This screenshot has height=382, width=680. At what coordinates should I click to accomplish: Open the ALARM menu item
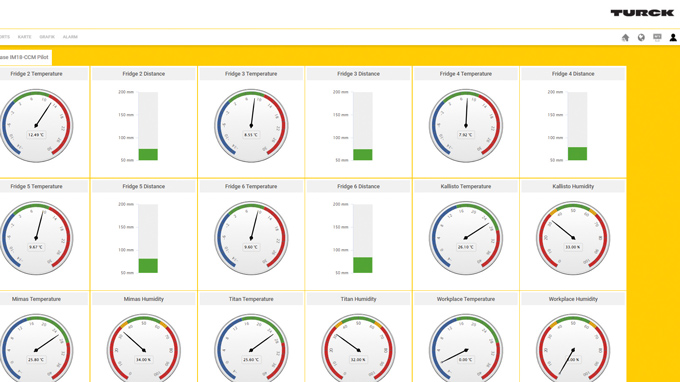70,37
